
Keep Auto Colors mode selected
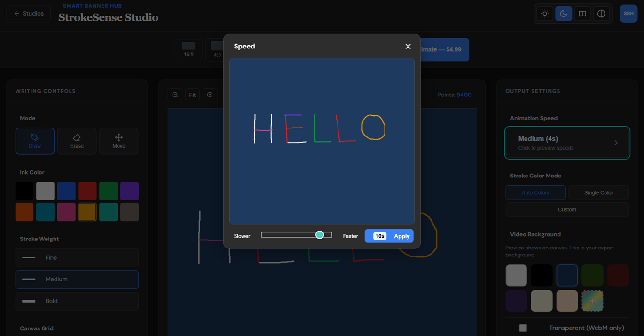535,192
